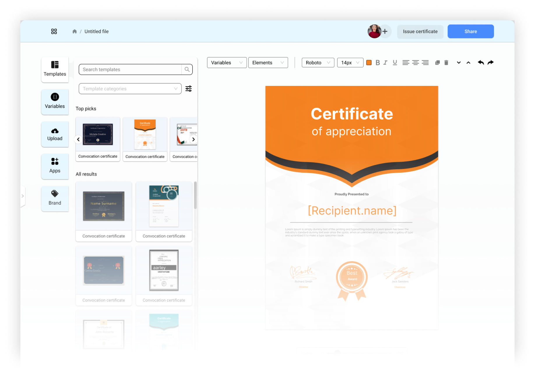
Task: Click the blue Share button
Action: [470, 31]
